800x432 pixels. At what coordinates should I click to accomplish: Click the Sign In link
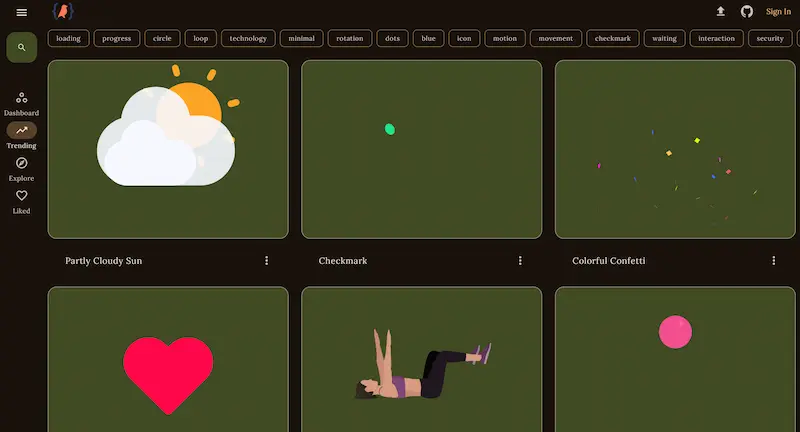(x=778, y=12)
